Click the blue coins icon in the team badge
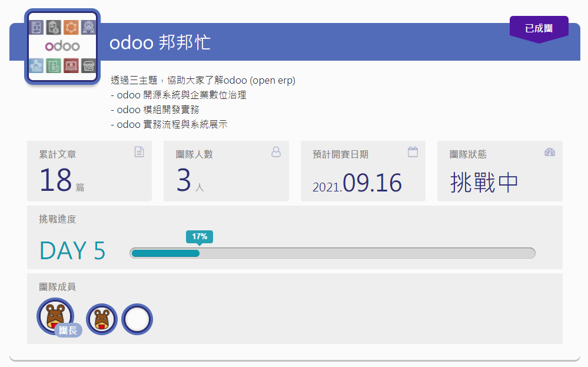 coord(36,65)
